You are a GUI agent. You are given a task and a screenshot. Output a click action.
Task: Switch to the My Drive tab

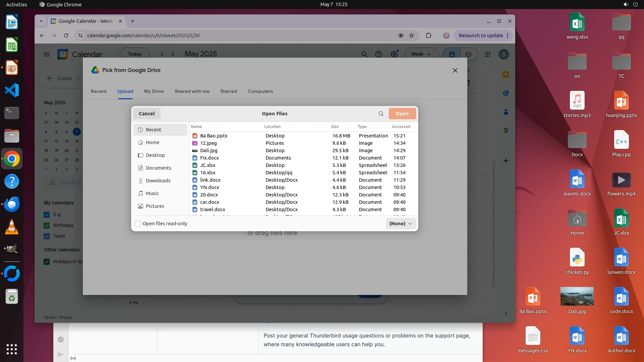click(x=154, y=91)
